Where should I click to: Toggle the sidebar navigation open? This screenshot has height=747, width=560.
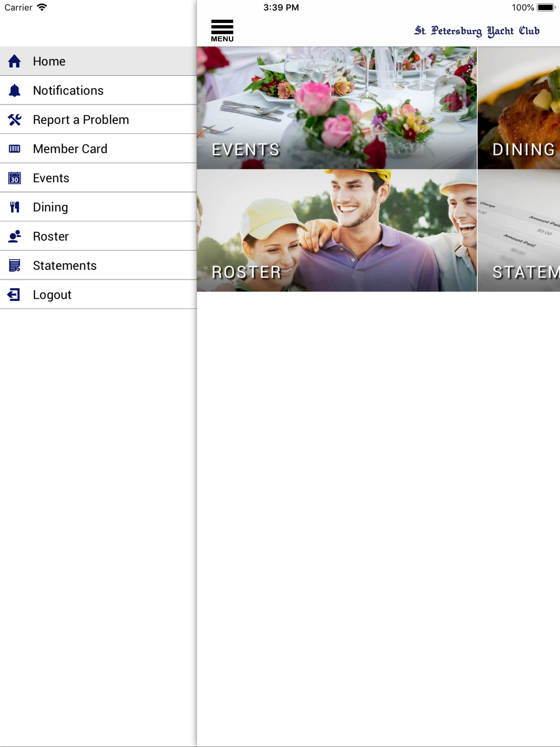[222, 30]
